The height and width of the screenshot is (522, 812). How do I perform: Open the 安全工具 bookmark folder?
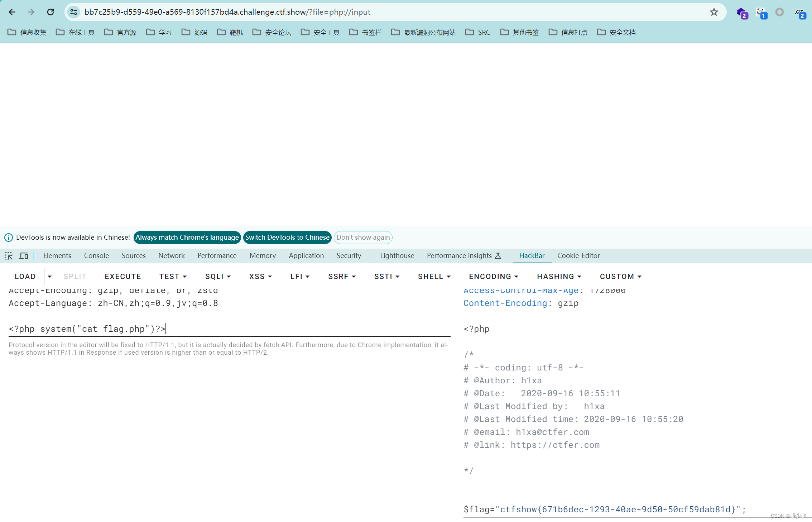coord(320,32)
